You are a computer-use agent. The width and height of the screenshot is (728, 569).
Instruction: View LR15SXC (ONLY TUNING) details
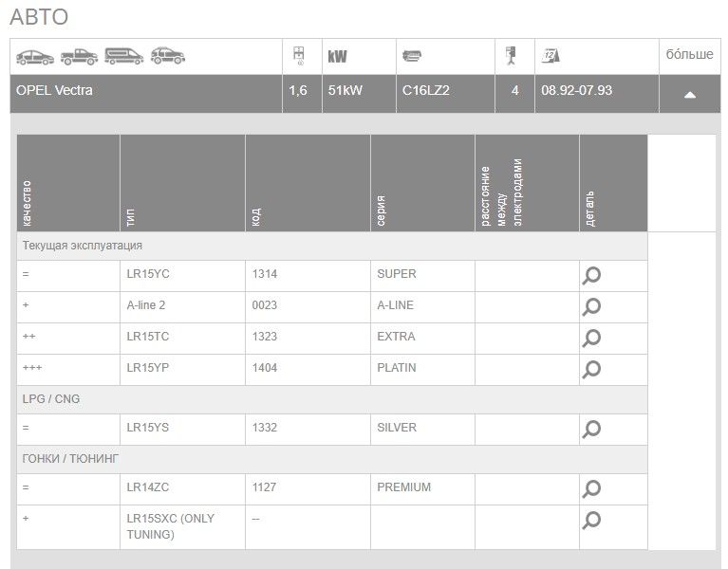pyautogui.click(x=591, y=521)
